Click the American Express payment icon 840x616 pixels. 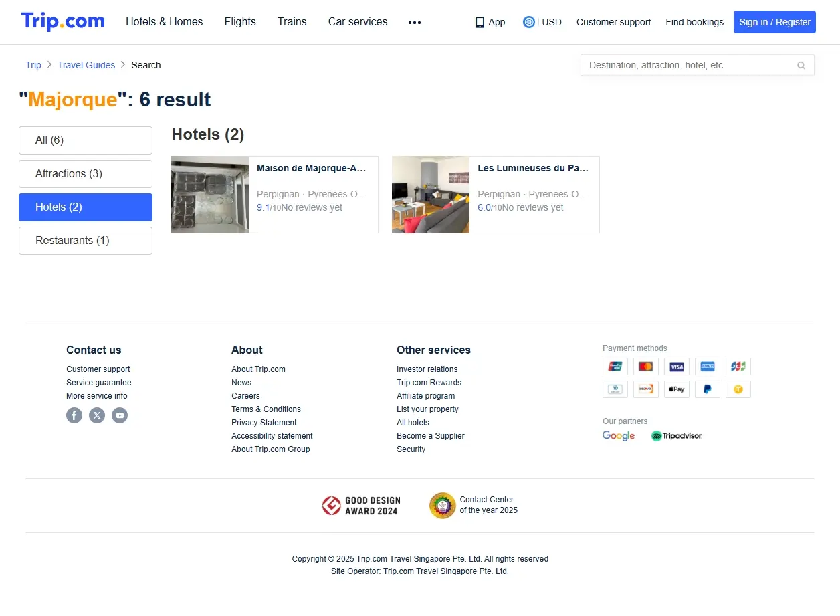(708, 367)
